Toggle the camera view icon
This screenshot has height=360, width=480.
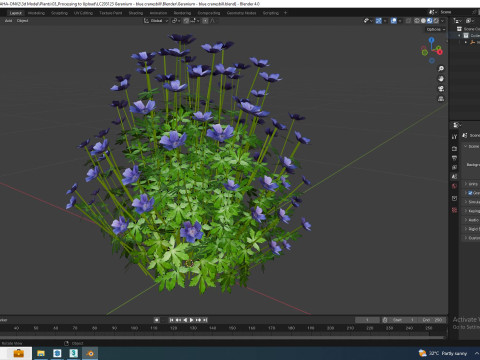coord(441,89)
